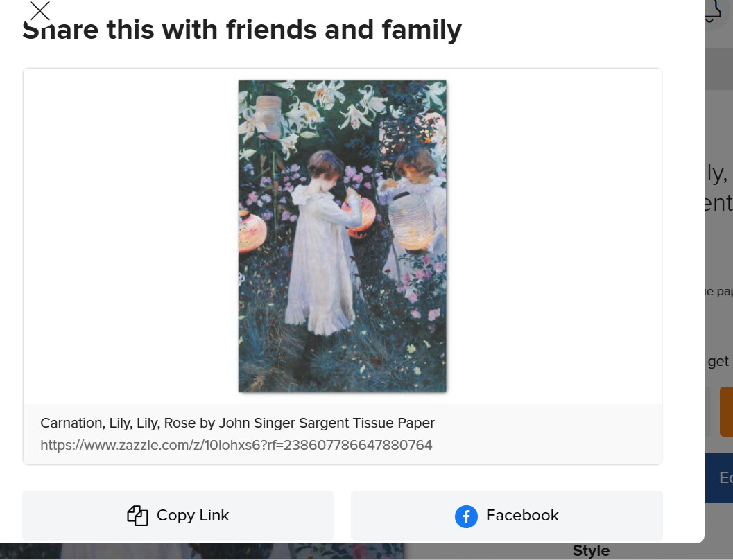This screenshot has height=560, width=733.
Task: Share the product via the Facebook button
Action: tap(507, 515)
